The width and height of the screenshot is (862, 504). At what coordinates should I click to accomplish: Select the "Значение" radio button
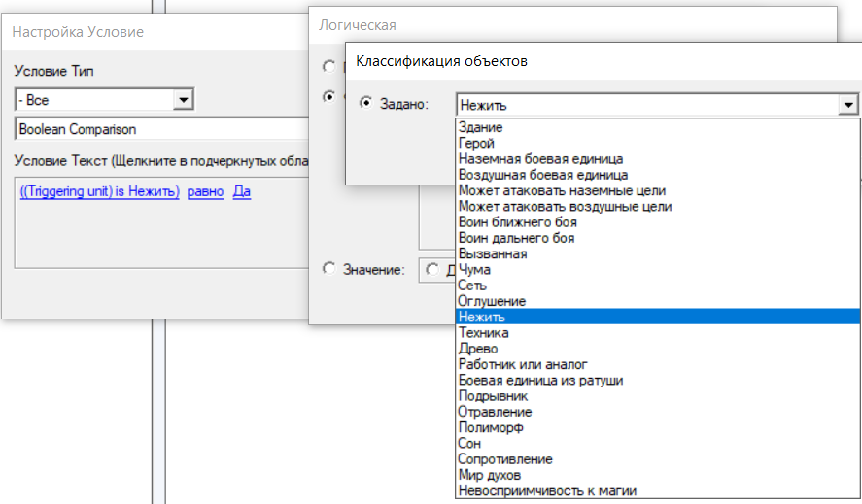pos(329,269)
